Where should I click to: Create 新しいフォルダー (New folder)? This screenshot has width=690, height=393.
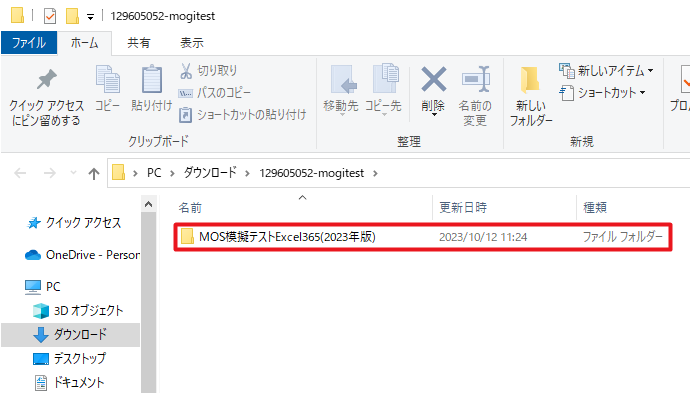click(531, 97)
